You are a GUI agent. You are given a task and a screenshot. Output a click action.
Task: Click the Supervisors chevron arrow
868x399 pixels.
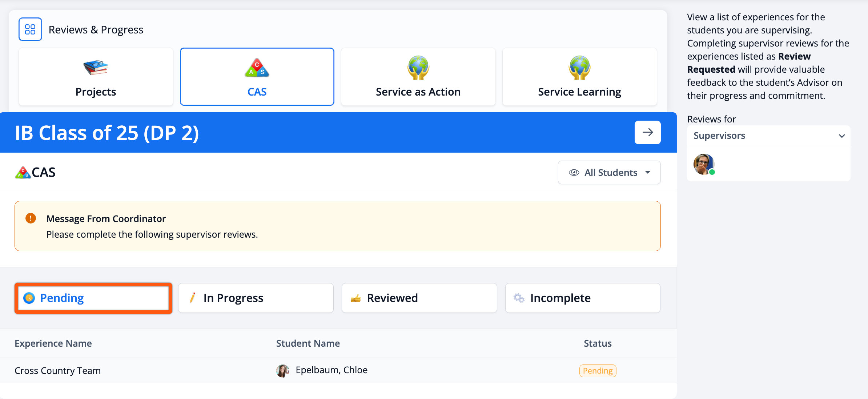(841, 136)
